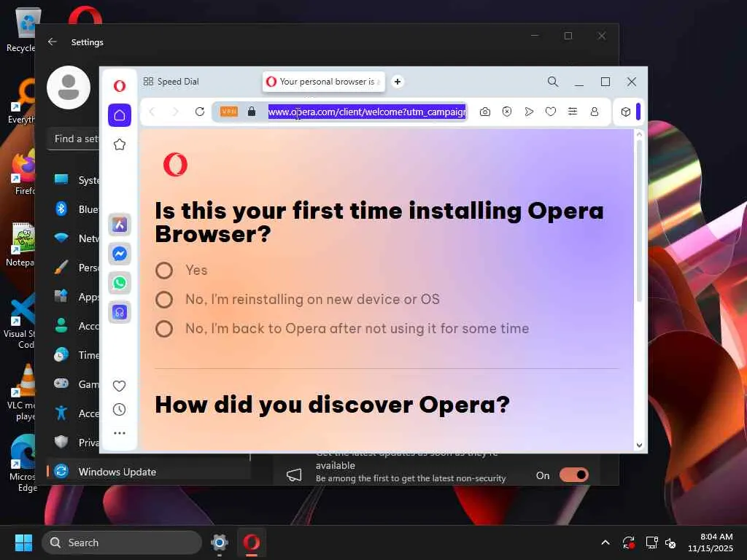The image size is (747, 560).
Task: Open Bookmarks star in Opera sidebar
Action: 120,144
